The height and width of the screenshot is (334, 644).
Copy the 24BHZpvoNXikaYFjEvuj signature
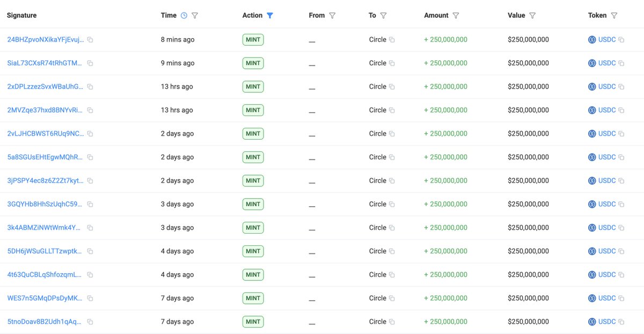coord(89,39)
